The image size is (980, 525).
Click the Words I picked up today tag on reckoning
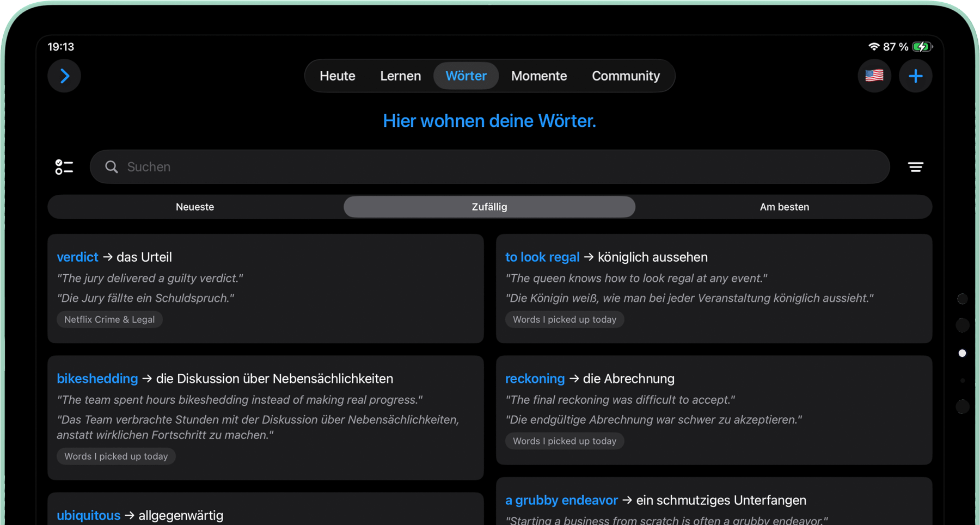(x=564, y=441)
